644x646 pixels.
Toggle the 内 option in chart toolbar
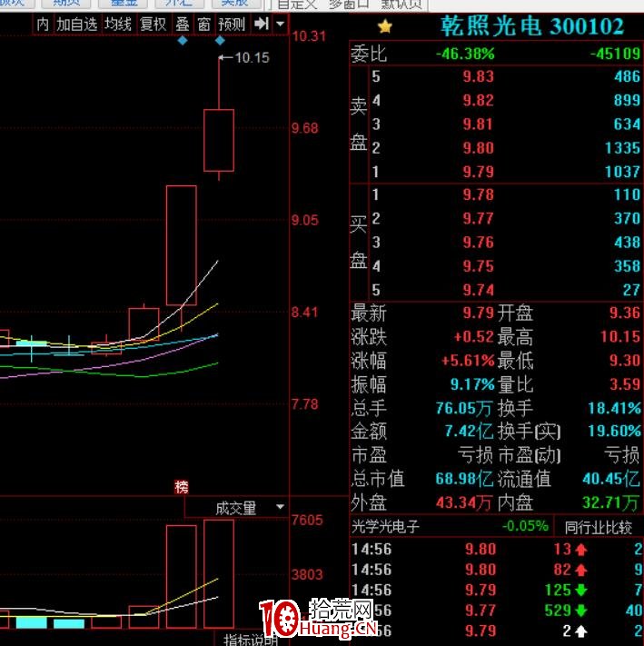(x=43, y=25)
